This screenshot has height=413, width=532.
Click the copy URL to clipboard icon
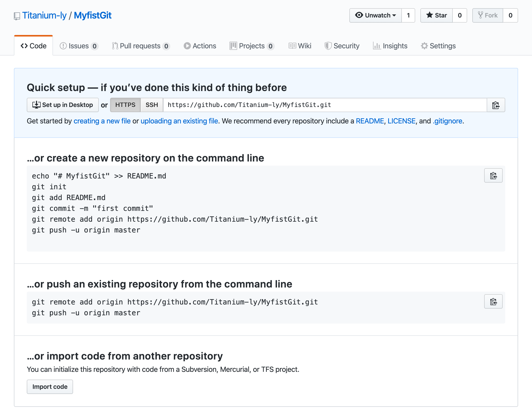coord(496,105)
